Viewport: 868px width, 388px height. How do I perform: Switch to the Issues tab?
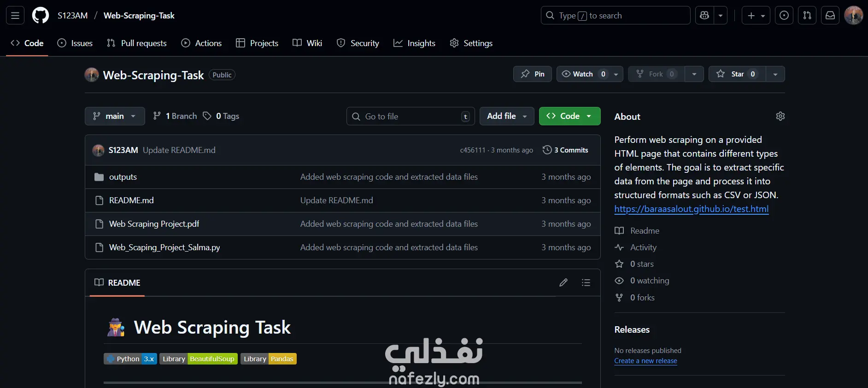[x=75, y=43]
